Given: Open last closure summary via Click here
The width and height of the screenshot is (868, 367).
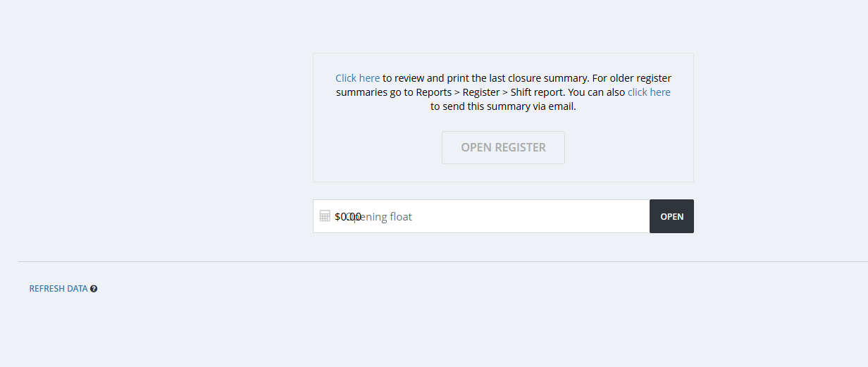Looking at the screenshot, I should [357, 78].
